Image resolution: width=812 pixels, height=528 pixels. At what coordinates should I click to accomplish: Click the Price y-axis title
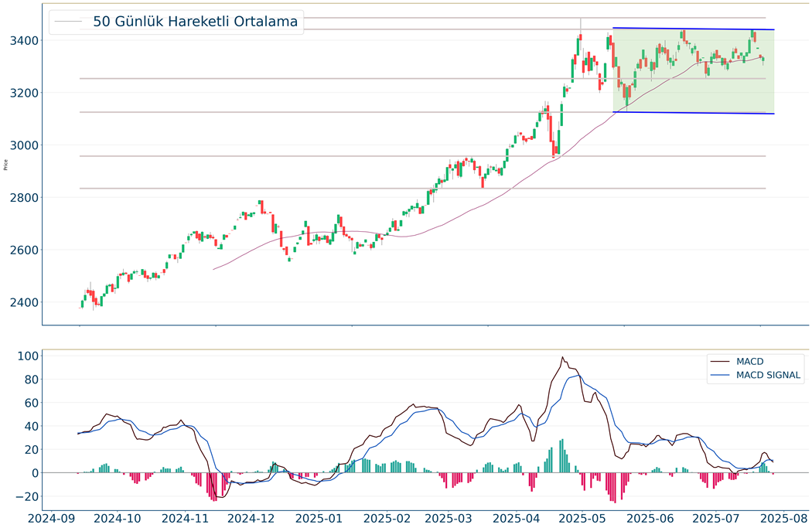5,165
